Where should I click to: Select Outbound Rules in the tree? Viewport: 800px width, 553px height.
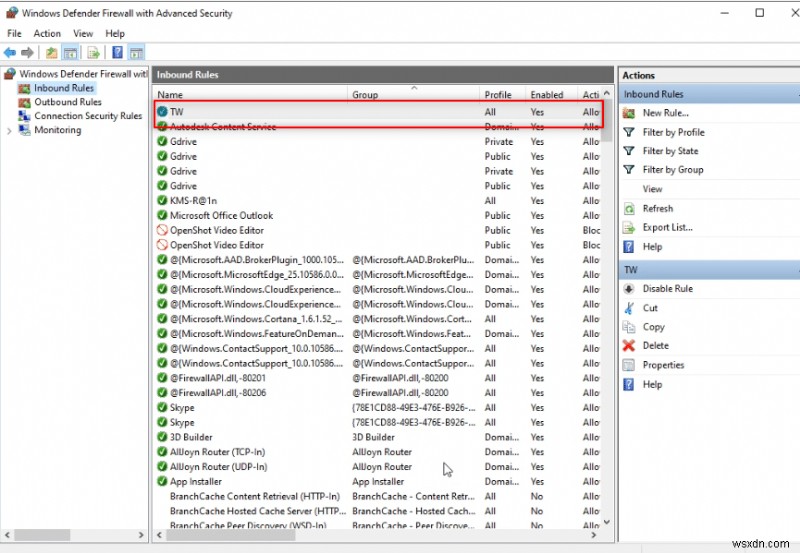click(x=67, y=102)
